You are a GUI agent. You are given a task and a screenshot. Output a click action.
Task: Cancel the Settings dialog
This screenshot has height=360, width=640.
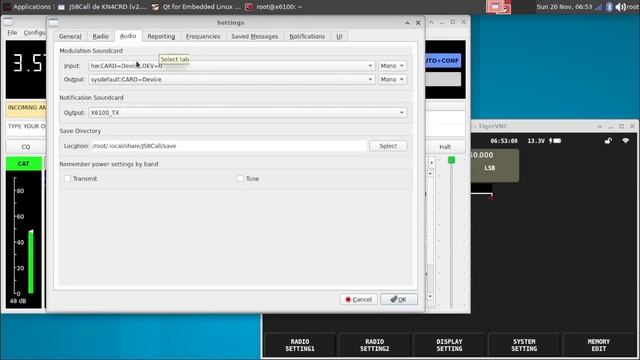pyautogui.click(x=359, y=299)
